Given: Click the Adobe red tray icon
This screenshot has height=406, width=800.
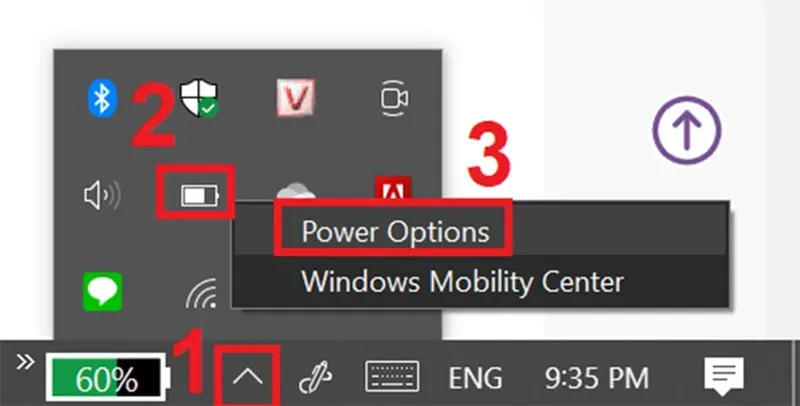Looking at the screenshot, I should pos(393,188).
